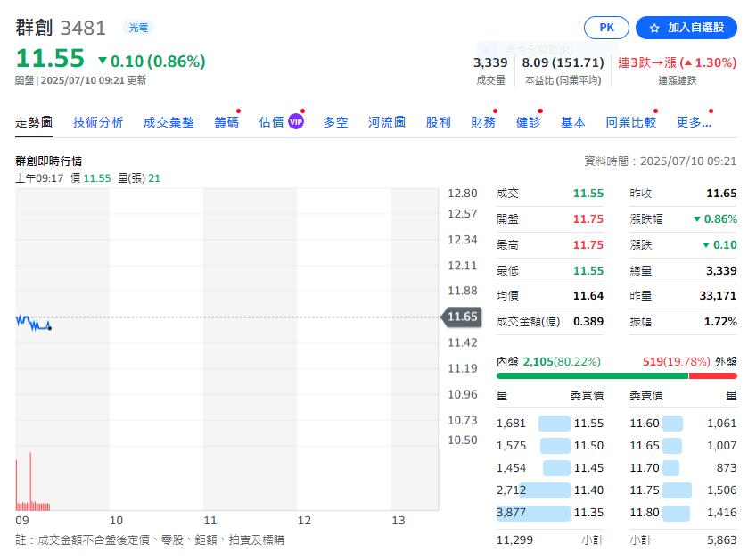Open the 同業比較 tab
Image resolution: width=748 pixels, height=560 pixels.
point(631,122)
